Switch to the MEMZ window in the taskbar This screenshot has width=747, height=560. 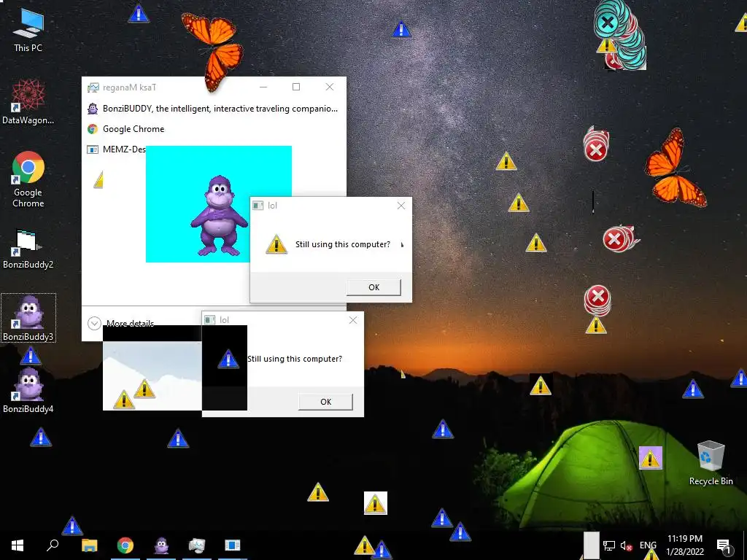233,545
